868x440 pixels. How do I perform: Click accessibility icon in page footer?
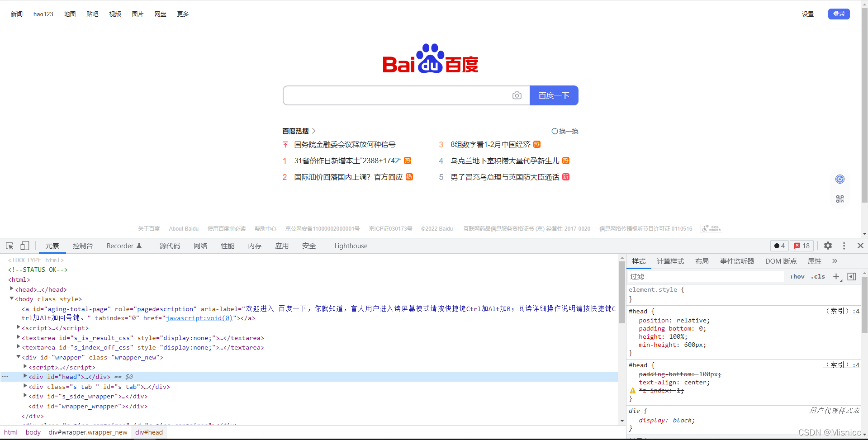[x=711, y=228]
